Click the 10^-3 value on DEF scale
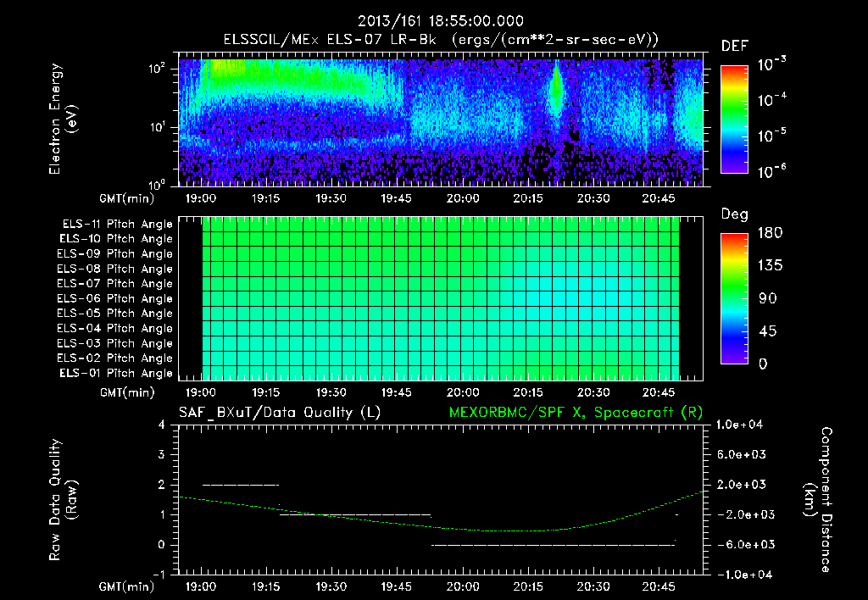The height and width of the screenshot is (600, 868). click(x=771, y=64)
